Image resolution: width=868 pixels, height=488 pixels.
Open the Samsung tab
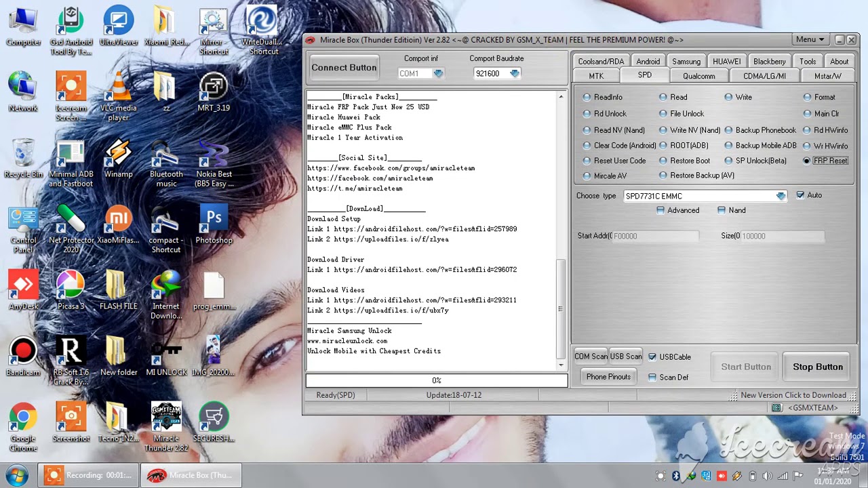[x=686, y=61]
